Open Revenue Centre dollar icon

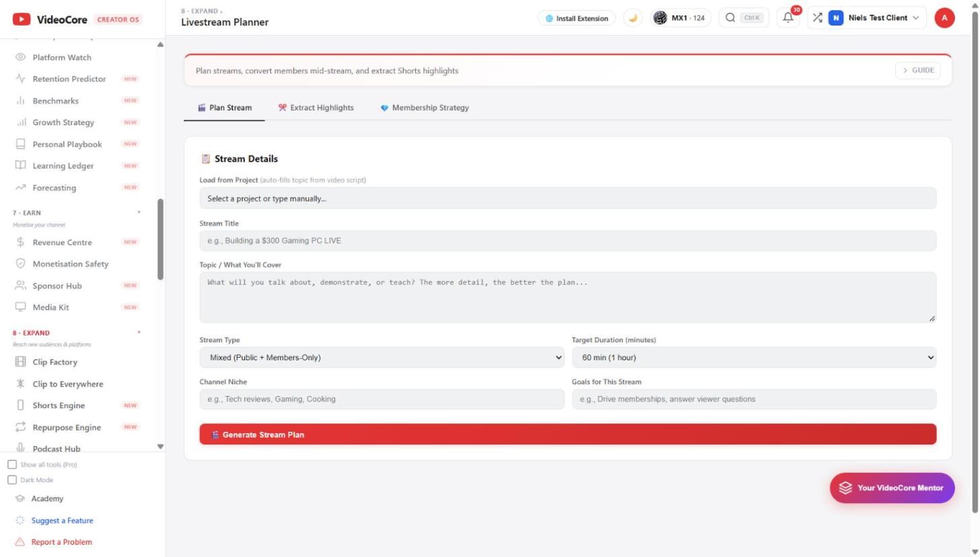[20, 242]
